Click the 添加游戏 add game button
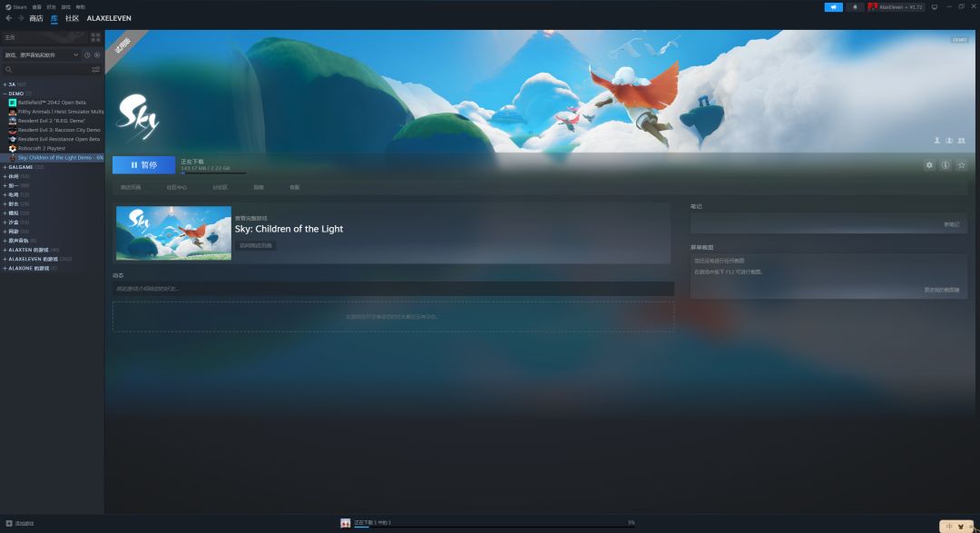Image resolution: width=980 pixels, height=533 pixels. (x=20, y=523)
